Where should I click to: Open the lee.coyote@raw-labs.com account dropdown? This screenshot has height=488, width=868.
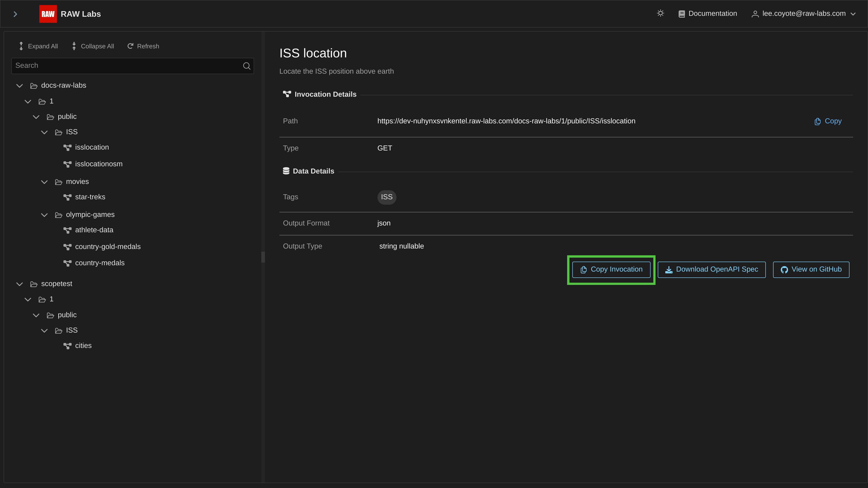pyautogui.click(x=804, y=14)
